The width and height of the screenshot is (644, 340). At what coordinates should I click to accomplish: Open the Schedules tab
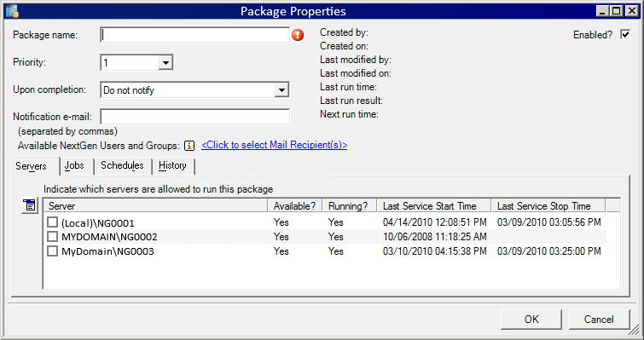pos(122,165)
